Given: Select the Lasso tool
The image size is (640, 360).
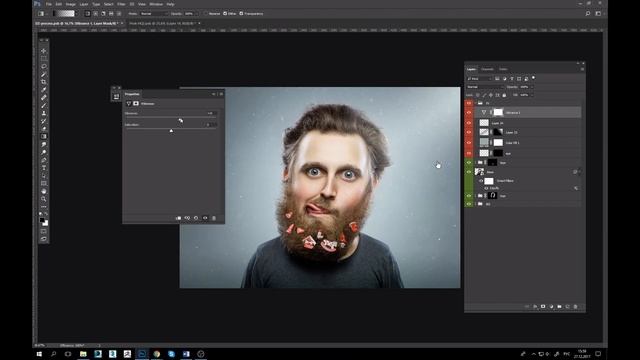Looking at the screenshot, I should (44, 66).
